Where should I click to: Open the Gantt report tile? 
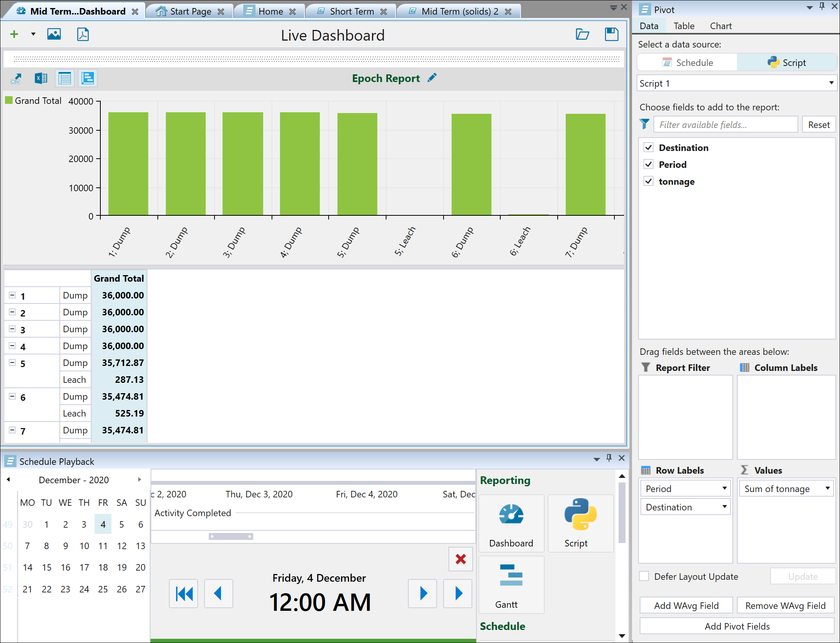pos(511,585)
